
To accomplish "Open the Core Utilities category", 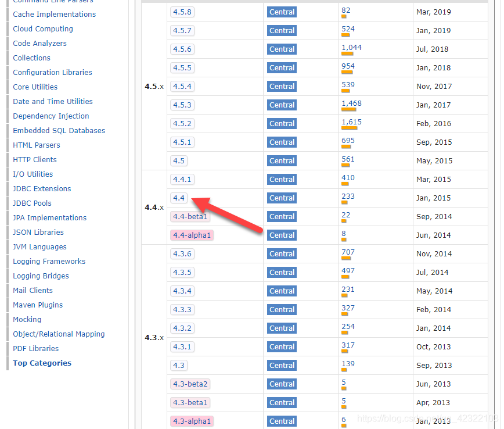I will coord(35,87).
